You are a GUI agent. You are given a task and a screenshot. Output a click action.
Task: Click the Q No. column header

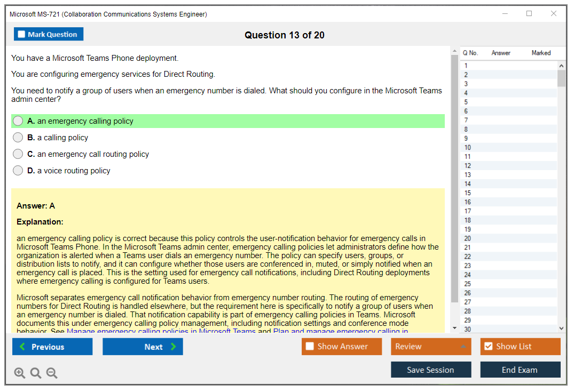(470, 53)
